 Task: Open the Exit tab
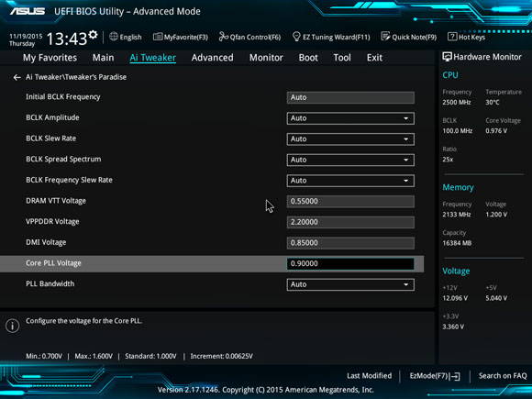pyautogui.click(x=374, y=58)
